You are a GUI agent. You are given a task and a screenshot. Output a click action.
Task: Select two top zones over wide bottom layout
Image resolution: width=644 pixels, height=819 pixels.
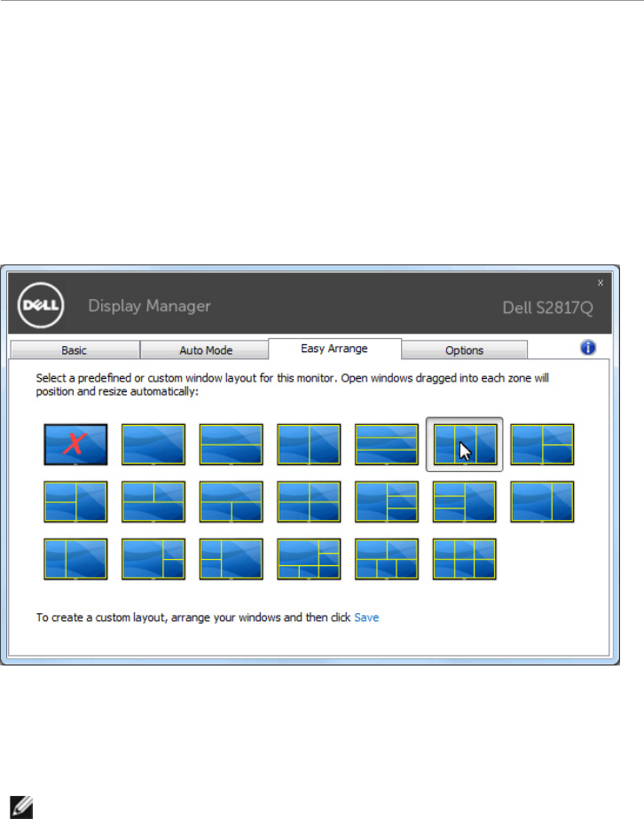(x=153, y=502)
